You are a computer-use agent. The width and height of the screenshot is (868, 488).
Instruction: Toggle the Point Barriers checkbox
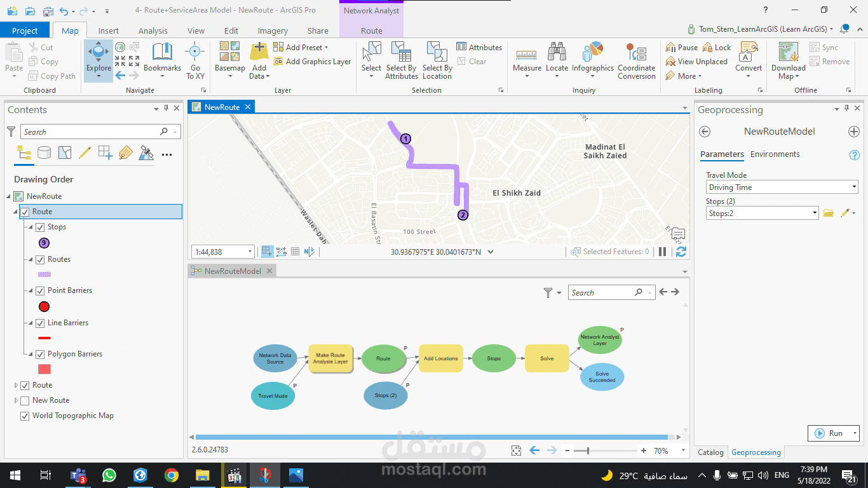[40, 290]
